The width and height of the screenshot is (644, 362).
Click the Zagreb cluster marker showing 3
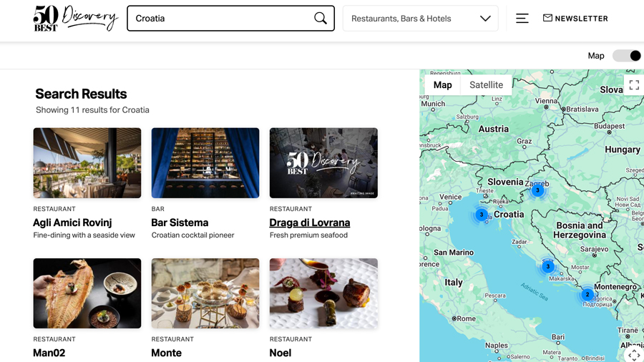click(537, 190)
